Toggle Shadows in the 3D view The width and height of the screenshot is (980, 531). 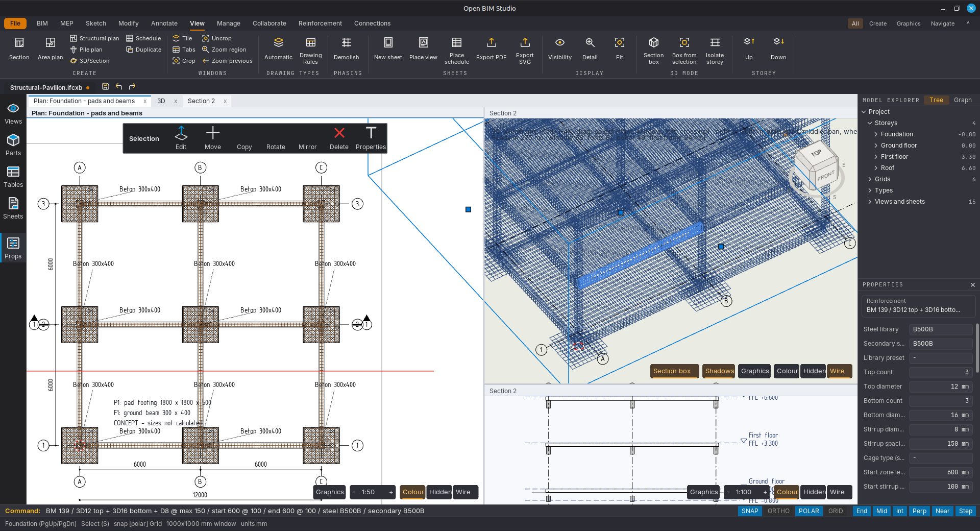719,371
